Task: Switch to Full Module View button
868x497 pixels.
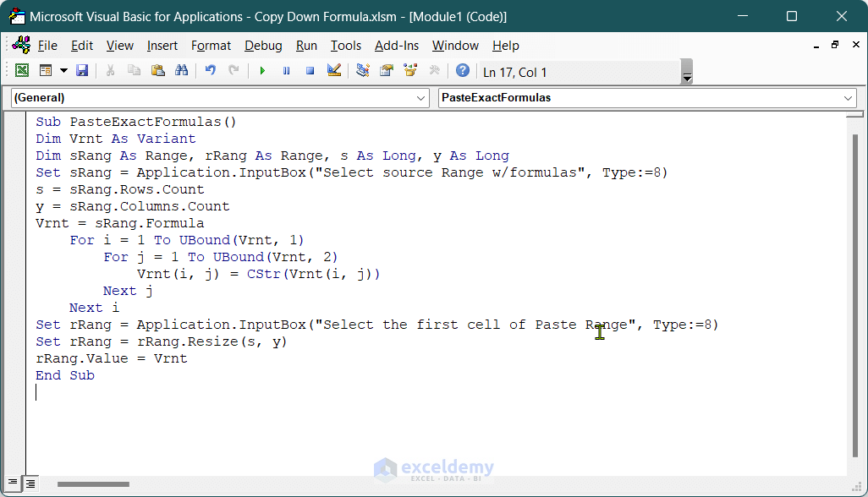Action: pos(30,483)
